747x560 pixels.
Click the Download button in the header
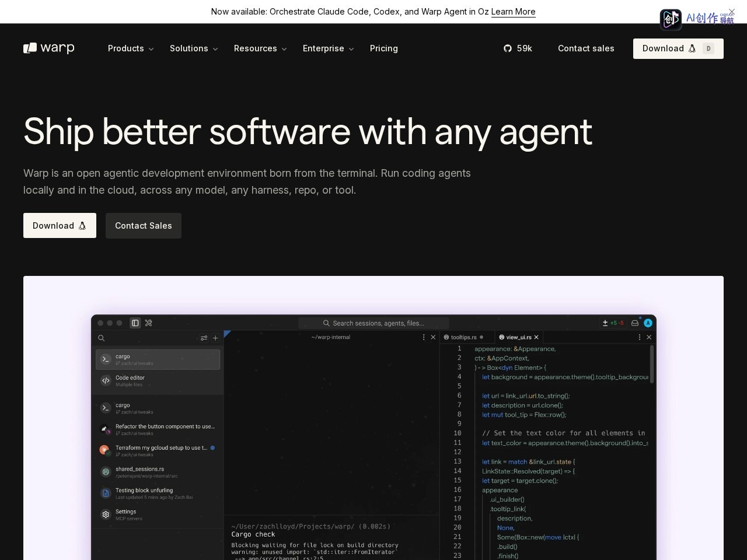[678, 48]
